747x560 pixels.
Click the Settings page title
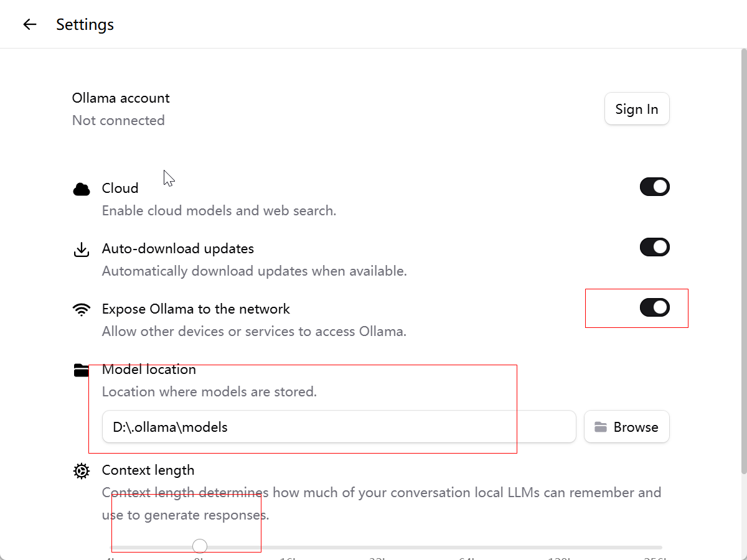pos(85,24)
